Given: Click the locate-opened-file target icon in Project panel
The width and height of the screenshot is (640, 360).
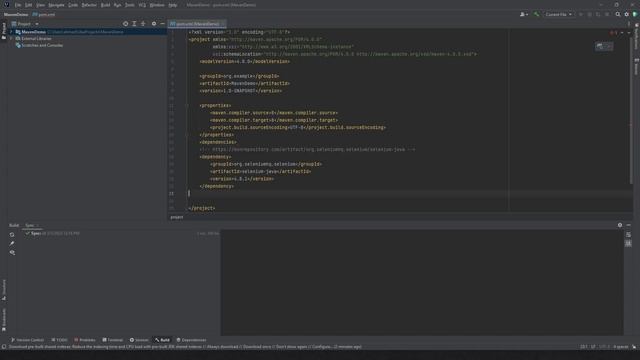Looking at the screenshot, I should click(x=125, y=24).
